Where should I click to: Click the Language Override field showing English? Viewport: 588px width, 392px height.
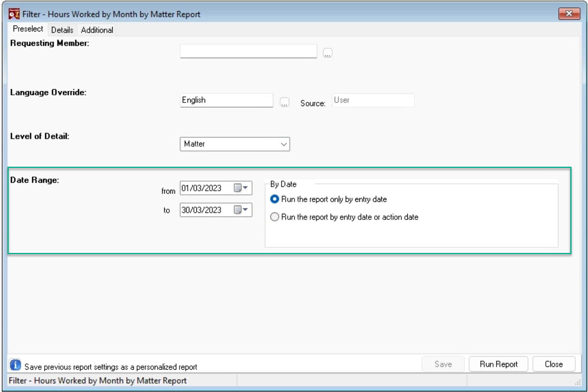pyautogui.click(x=227, y=100)
